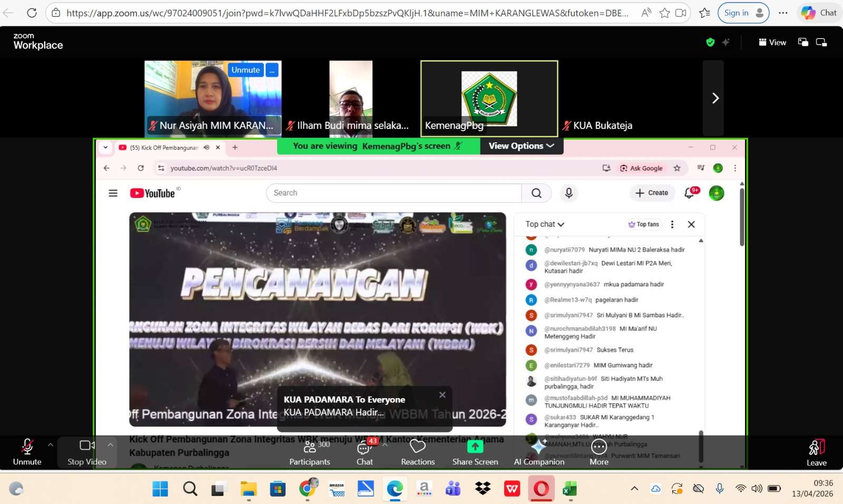Image resolution: width=843 pixels, height=504 pixels.
Task: Expand View Options dropdown
Action: tap(521, 146)
